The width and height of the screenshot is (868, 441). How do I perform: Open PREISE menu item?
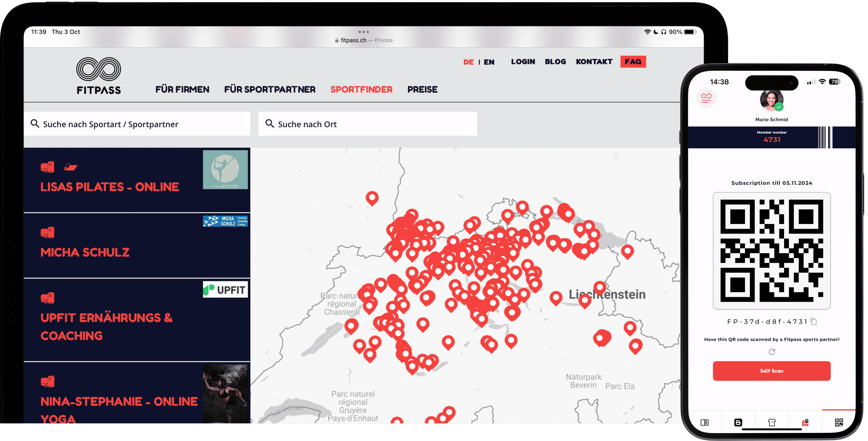[422, 89]
